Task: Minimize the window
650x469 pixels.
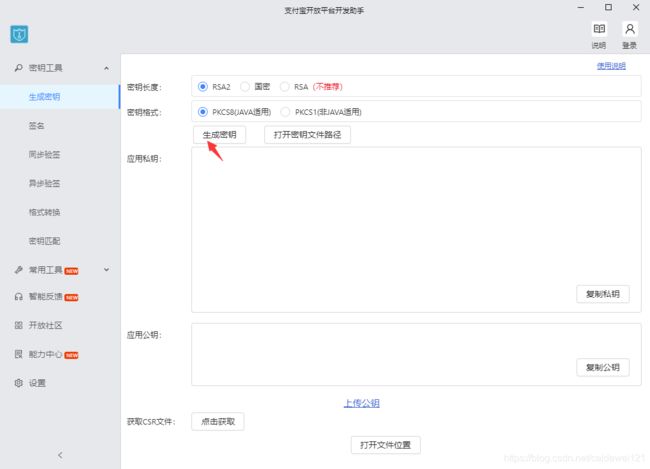Action: (581, 7)
